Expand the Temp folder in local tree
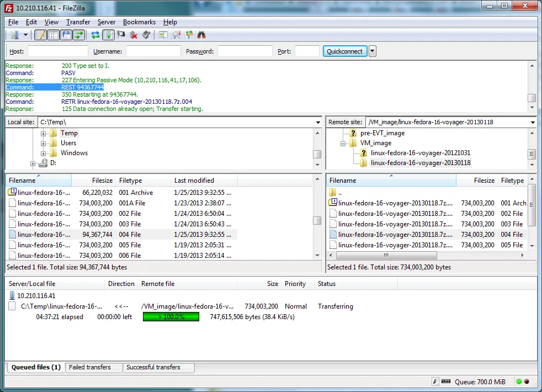The height and width of the screenshot is (392, 542). [x=43, y=134]
